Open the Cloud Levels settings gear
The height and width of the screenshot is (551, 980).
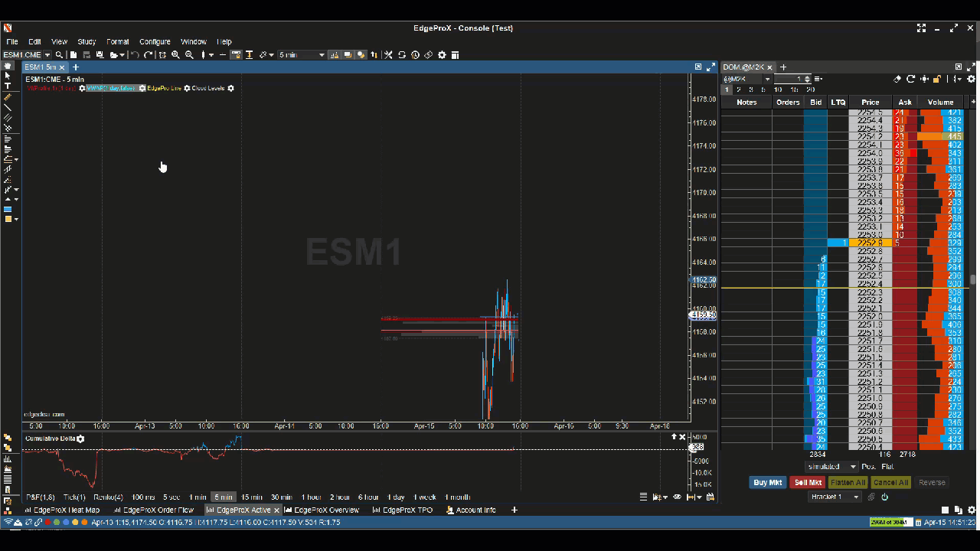pyautogui.click(x=230, y=89)
